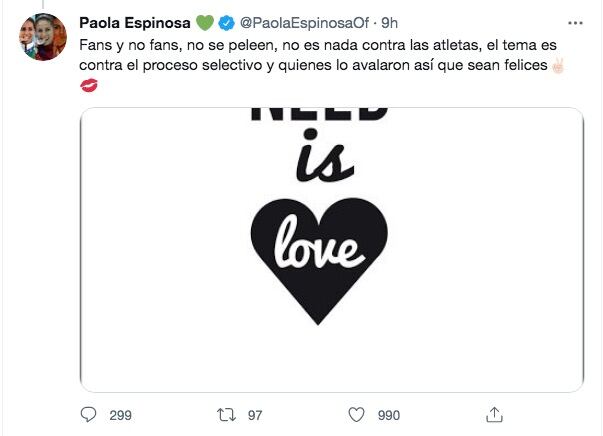
Task: Click the reply speech bubble icon
Action: point(89,414)
